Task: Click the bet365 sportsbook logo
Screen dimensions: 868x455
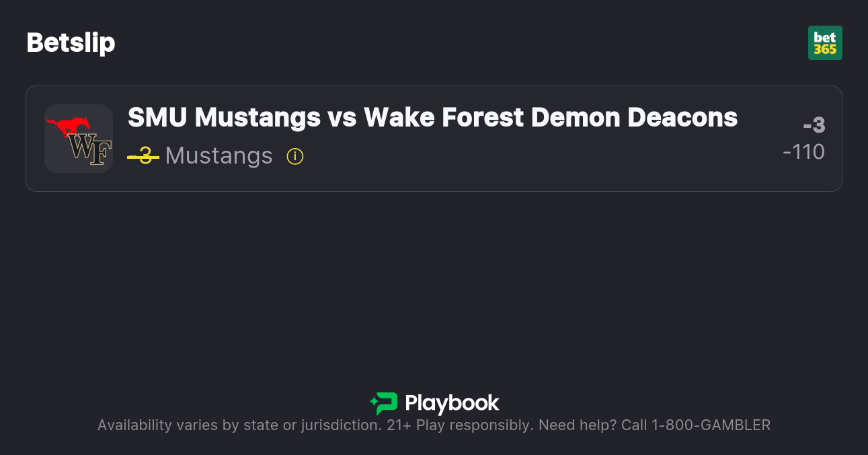Action: (x=825, y=43)
